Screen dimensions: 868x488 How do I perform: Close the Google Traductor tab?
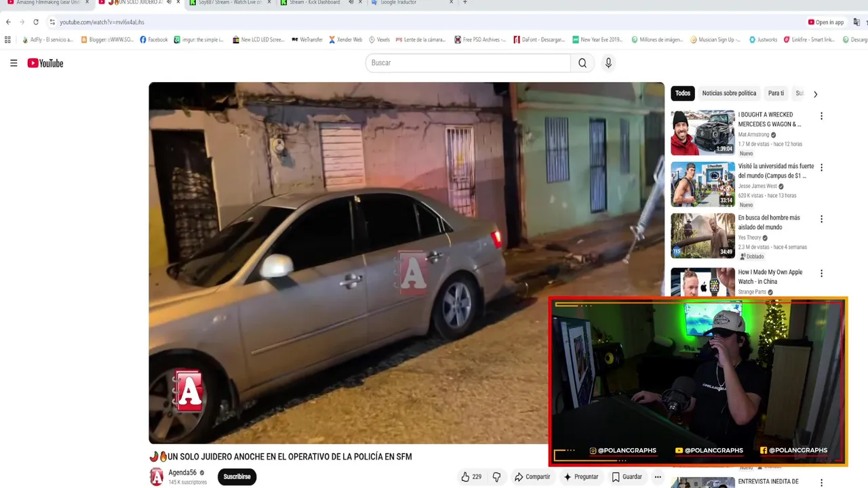click(x=451, y=3)
